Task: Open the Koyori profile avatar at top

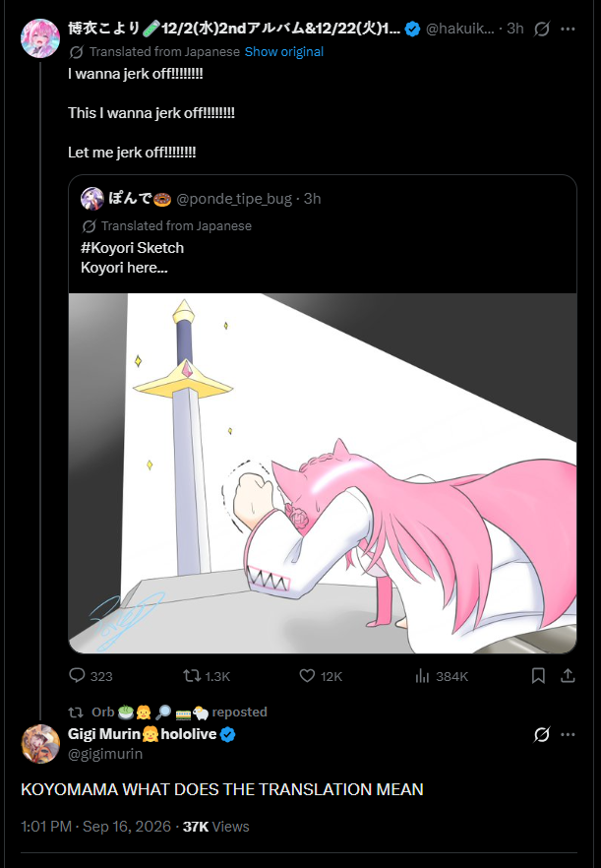Action: pyautogui.click(x=40, y=38)
